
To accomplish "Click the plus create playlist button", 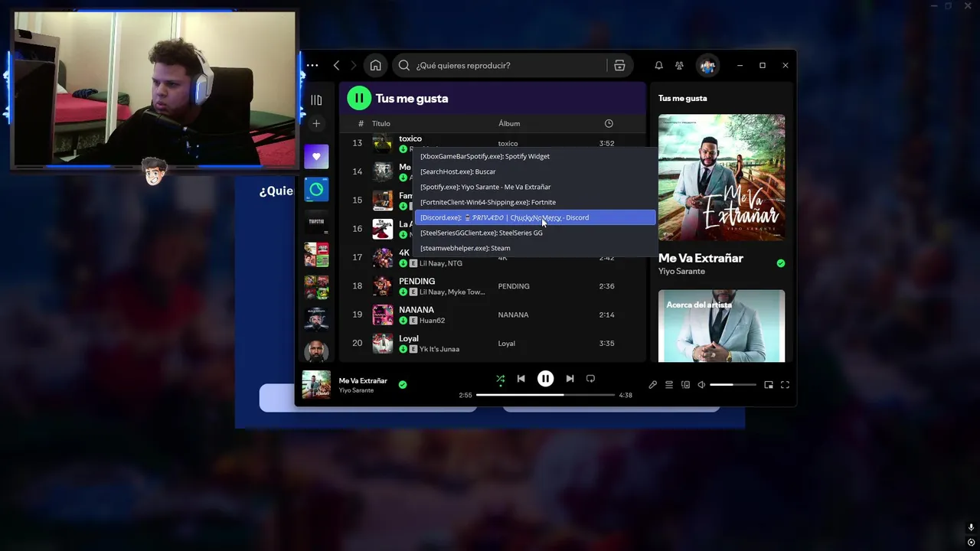I will [x=316, y=123].
